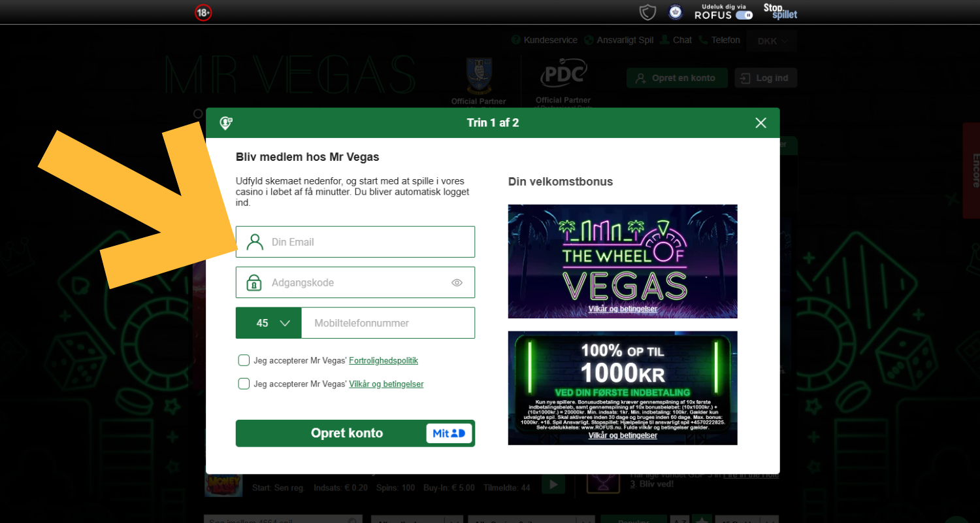Open Vilkår og betingelser under 1000kr bonus

(x=623, y=435)
